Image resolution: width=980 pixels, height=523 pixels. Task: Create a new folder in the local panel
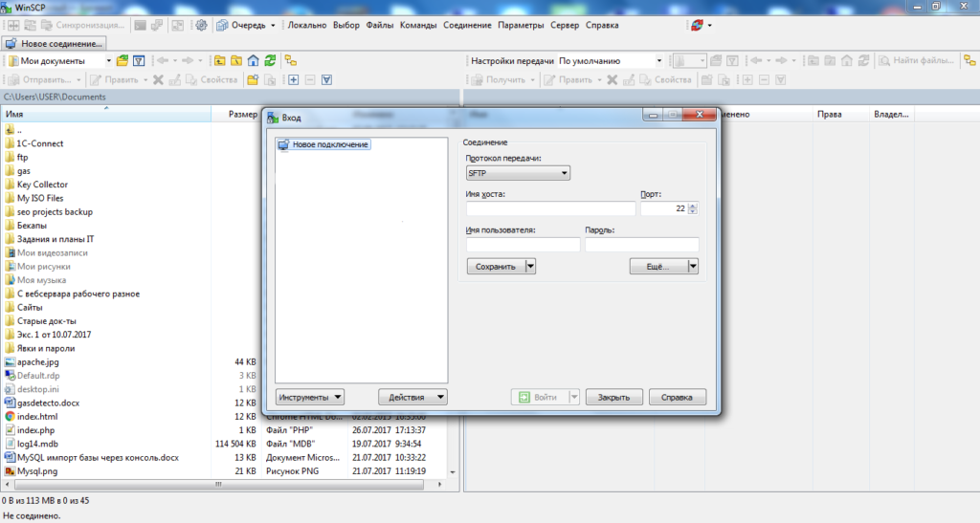coord(253,80)
